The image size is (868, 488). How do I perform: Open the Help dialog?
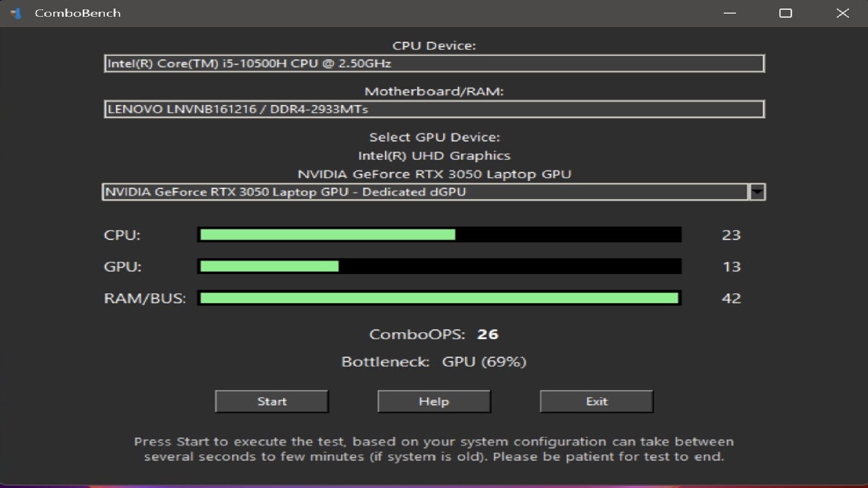[434, 401]
